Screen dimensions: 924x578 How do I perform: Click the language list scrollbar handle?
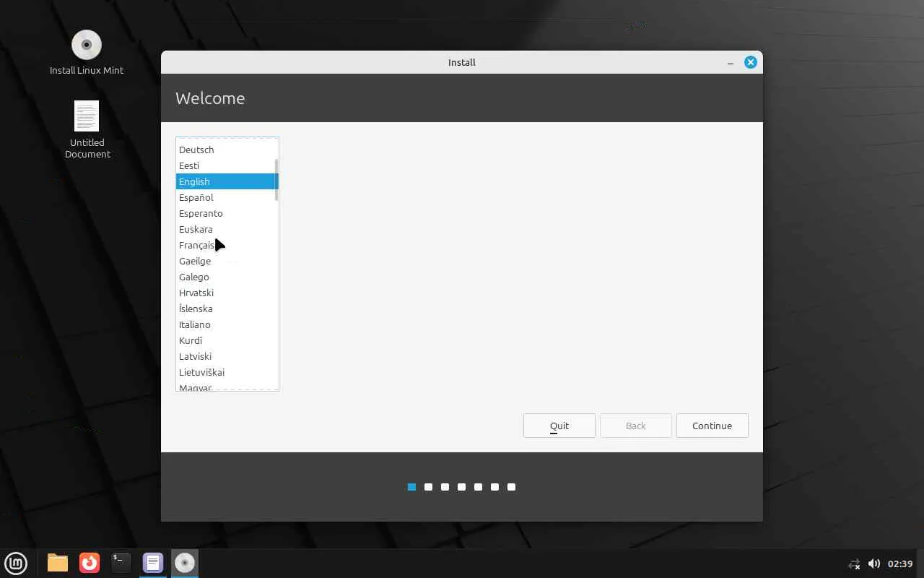(x=276, y=180)
